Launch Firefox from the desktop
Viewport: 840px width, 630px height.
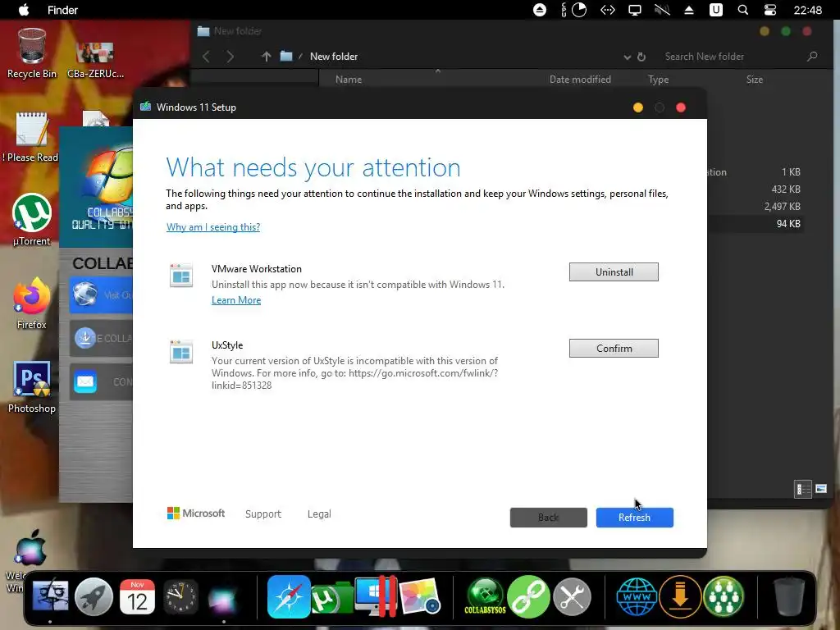32,304
